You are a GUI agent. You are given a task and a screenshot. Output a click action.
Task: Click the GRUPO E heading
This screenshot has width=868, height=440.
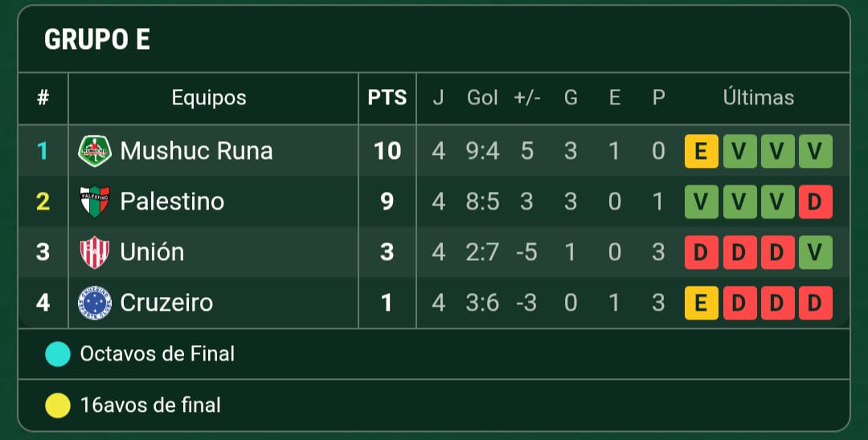(x=96, y=40)
